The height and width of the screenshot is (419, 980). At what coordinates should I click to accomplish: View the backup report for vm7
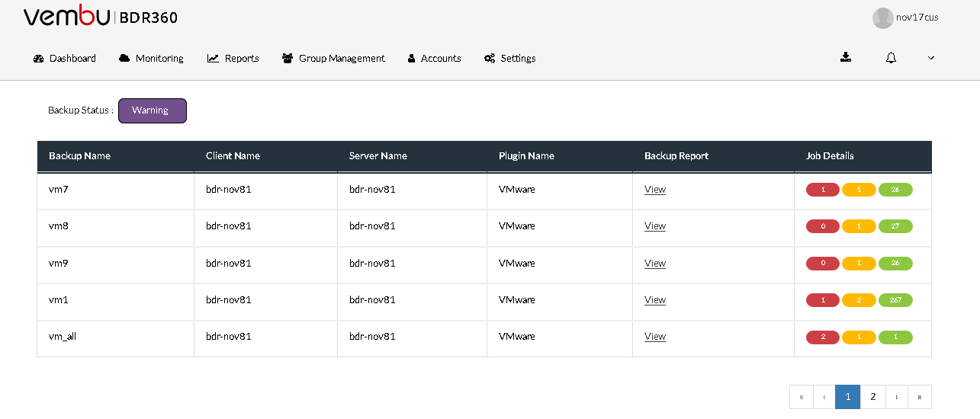655,190
